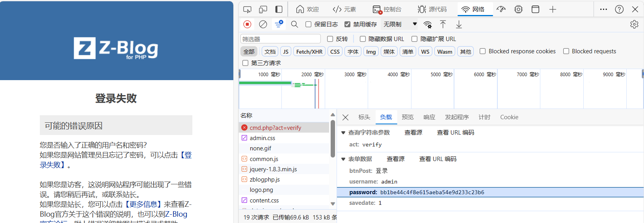Open 响应 details tab
644x223 pixels.
pos(429,117)
